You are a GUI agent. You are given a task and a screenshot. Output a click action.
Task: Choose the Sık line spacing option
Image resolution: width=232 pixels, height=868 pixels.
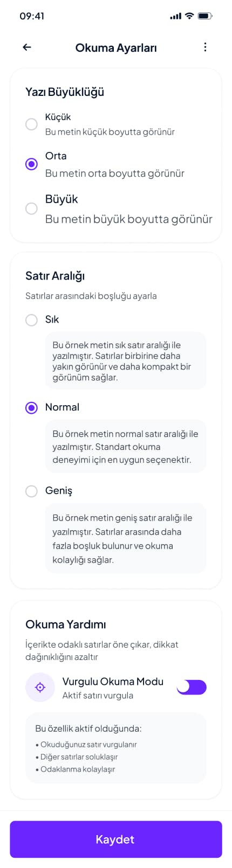[31, 320]
